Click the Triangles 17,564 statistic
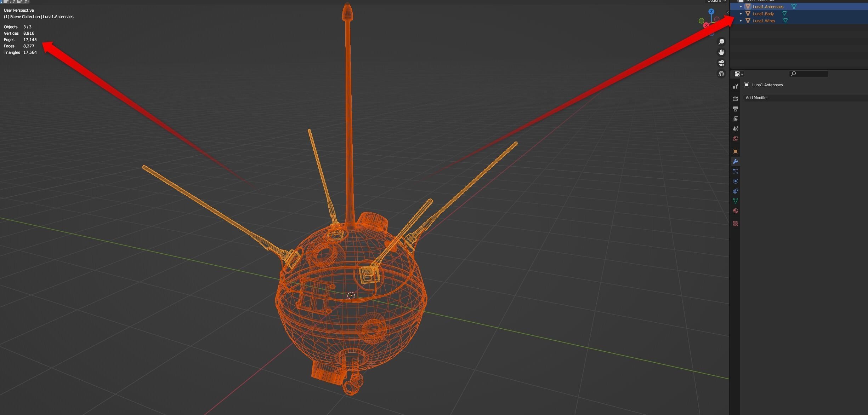This screenshot has height=415, width=868. click(x=20, y=52)
